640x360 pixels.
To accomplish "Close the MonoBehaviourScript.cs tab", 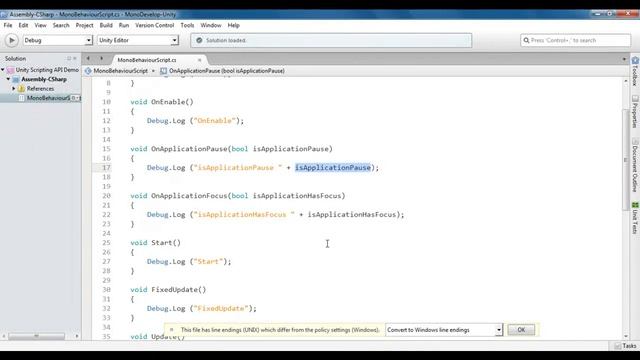I will click(x=200, y=60).
